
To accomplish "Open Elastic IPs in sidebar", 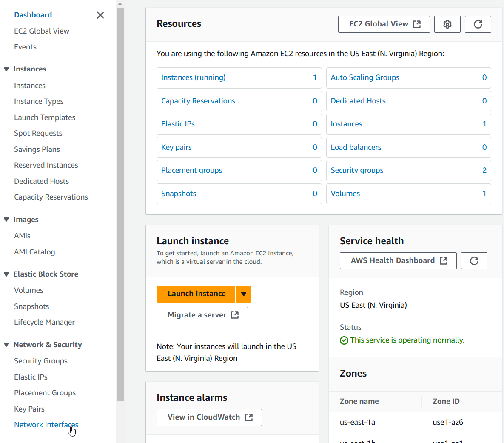I will 31,377.
